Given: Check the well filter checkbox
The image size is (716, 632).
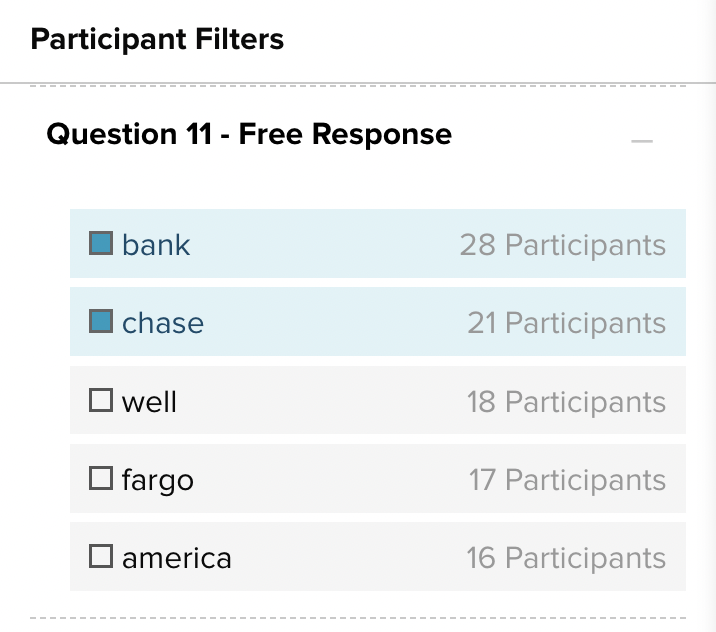Looking at the screenshot, I should pos(101,400).
